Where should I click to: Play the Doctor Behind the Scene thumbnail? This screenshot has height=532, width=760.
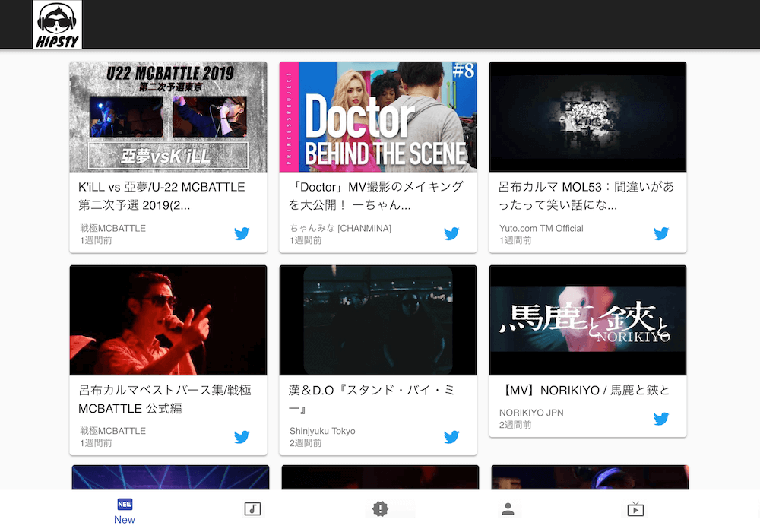pyautogui.click(x=378, y=117)
